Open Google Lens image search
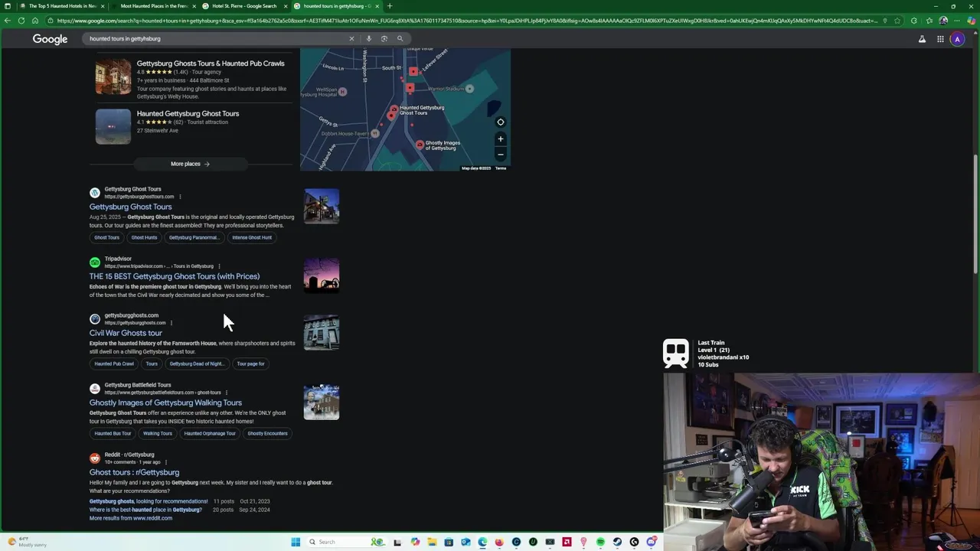Viewport: 980px width, 551px height. (384, 38)
